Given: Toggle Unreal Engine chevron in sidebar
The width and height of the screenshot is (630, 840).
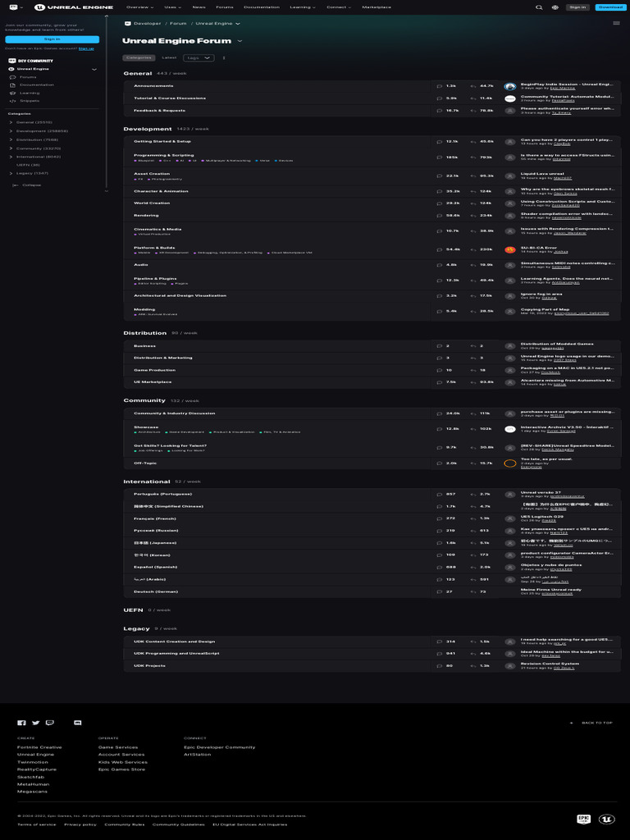Looking at the screenshot, I should click(x=94, y=69).
